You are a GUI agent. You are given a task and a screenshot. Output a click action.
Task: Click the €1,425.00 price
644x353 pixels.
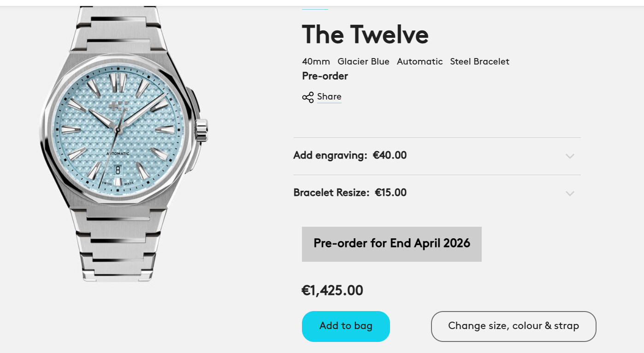(332, 291)
